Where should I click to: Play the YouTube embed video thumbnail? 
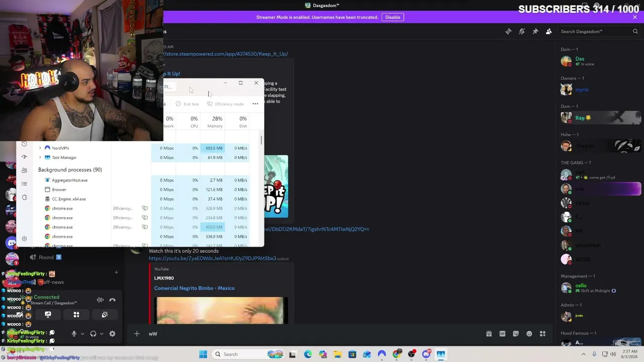221,310
